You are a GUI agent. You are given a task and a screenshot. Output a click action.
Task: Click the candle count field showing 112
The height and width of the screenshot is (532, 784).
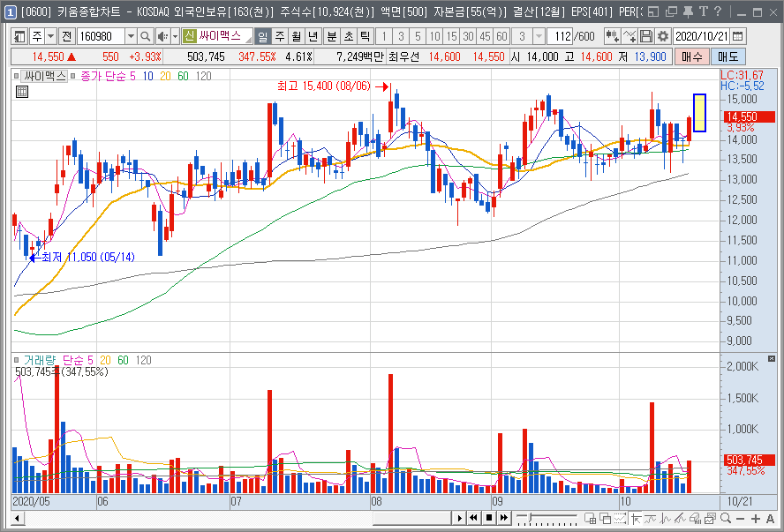[561, 36]
